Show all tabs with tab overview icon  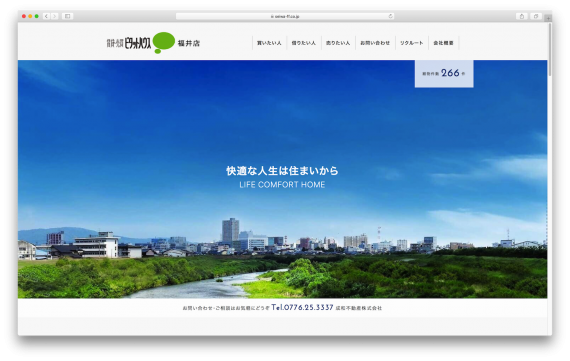pos(536,16)
